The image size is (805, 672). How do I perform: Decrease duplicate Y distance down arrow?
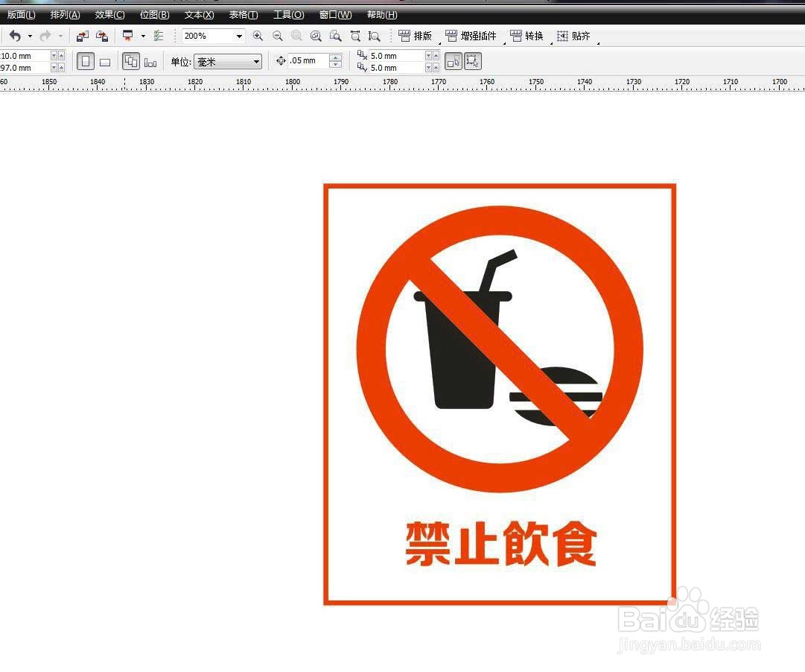[x=429, y=67]
